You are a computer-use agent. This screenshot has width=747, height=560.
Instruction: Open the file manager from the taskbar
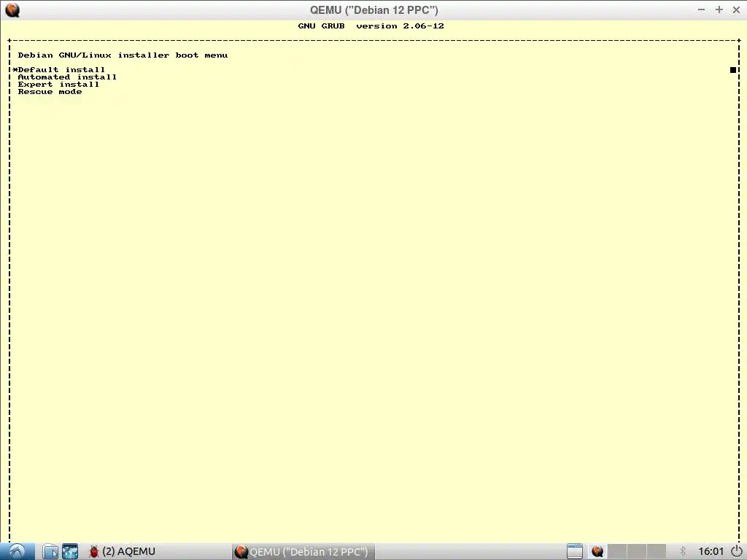pos(50,551)
